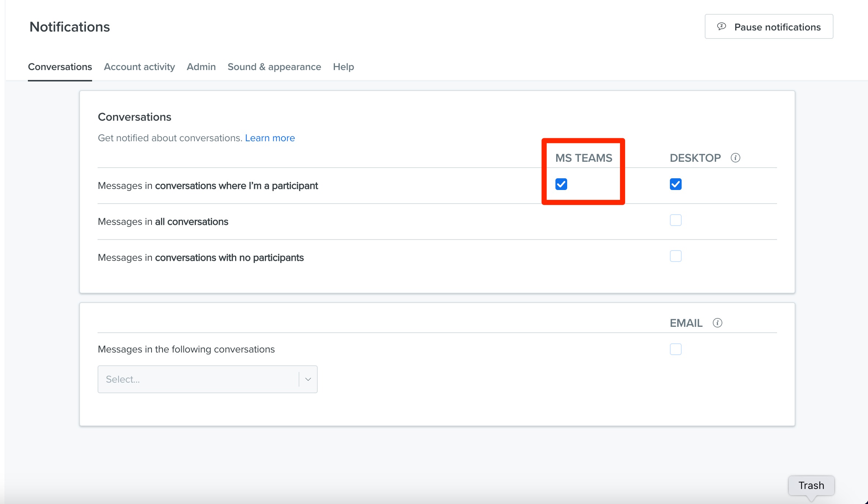This screenshot has height=504, width=868.
Task: Click 'Messages in all conversations' row label
Action: click(x=163, y=222)
